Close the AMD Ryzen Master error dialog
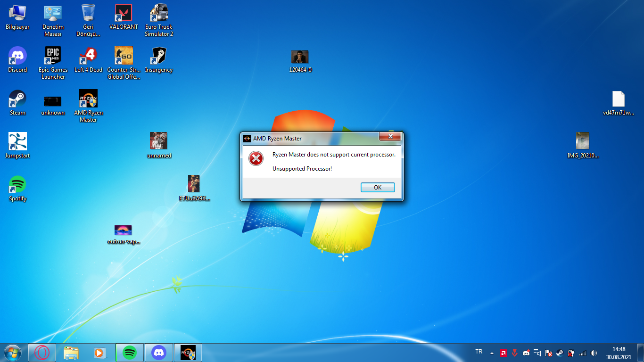644x362 pixels. [390, 137]
